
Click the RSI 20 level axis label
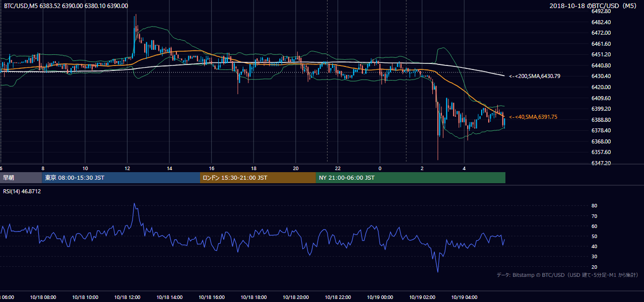(595, 267)
